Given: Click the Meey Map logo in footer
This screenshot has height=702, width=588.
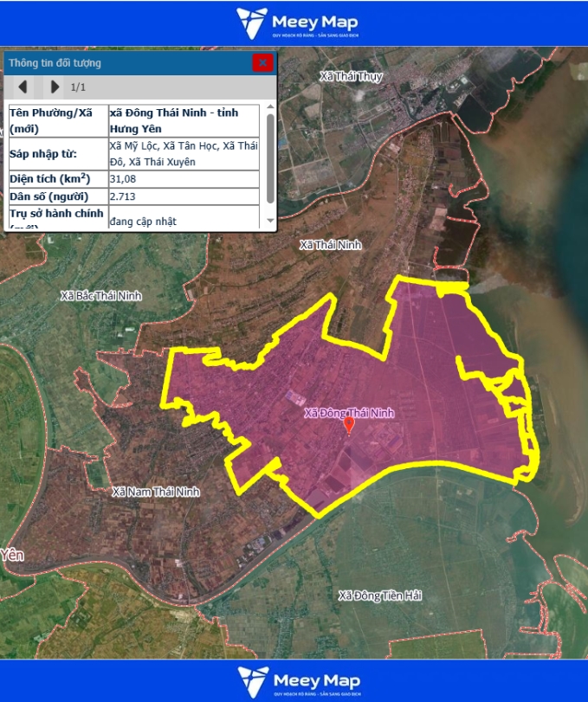Looking at the screenshot, I should point(298,680).
